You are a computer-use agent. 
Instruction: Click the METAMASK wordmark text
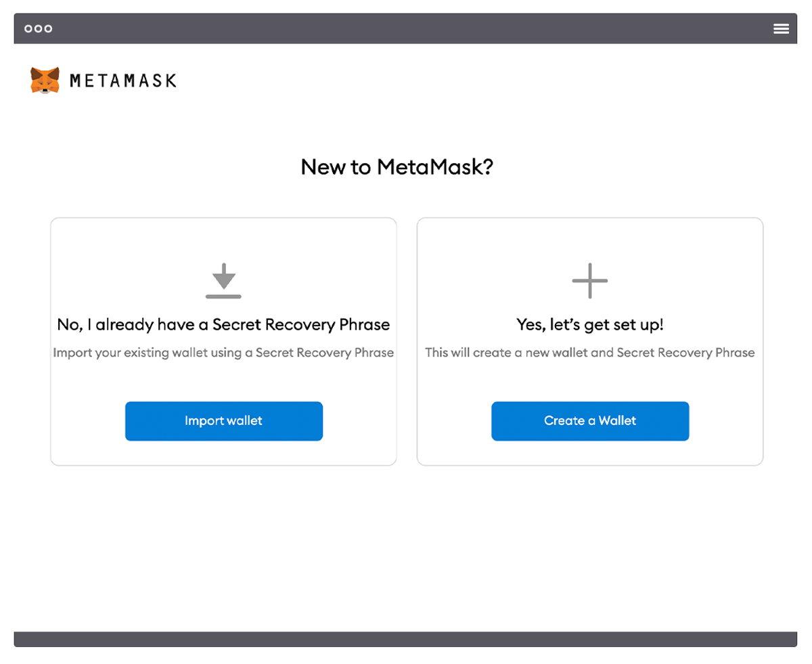coord(123,81)
